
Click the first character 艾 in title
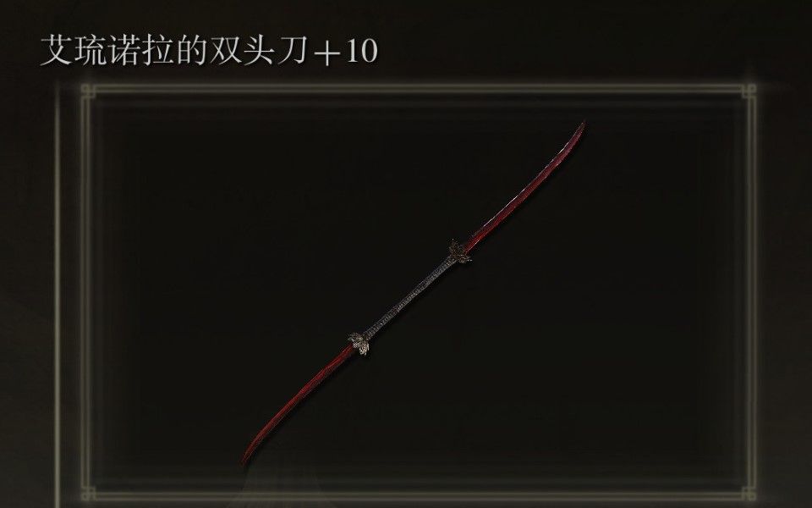pos(56,51)
